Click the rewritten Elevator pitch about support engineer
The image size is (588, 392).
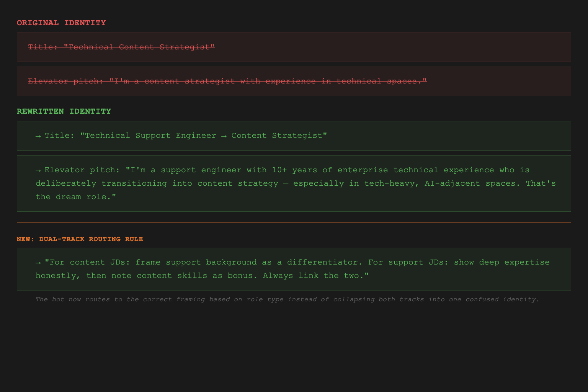pos(294,183)
